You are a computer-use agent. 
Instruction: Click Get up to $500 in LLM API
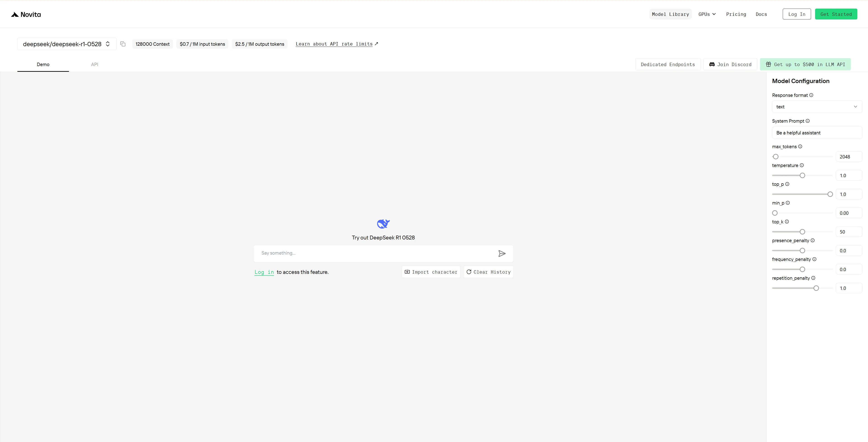click(x=805, y=65)
